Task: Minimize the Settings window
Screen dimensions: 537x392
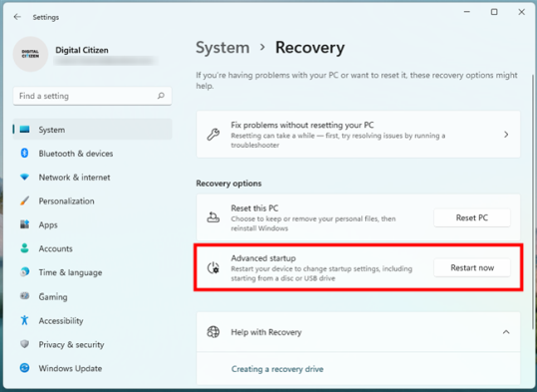Action: 467,12
